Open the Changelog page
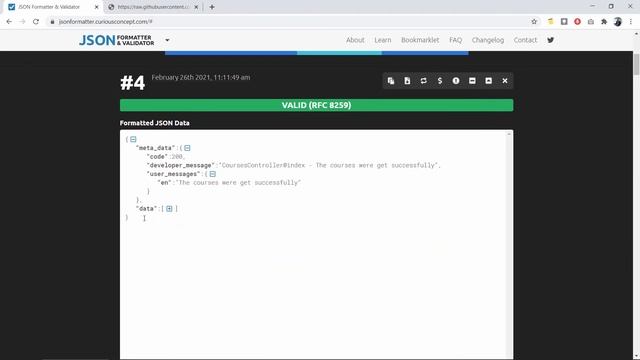Image resolution: width=640 pixels, height=360 pixels. 488,40
